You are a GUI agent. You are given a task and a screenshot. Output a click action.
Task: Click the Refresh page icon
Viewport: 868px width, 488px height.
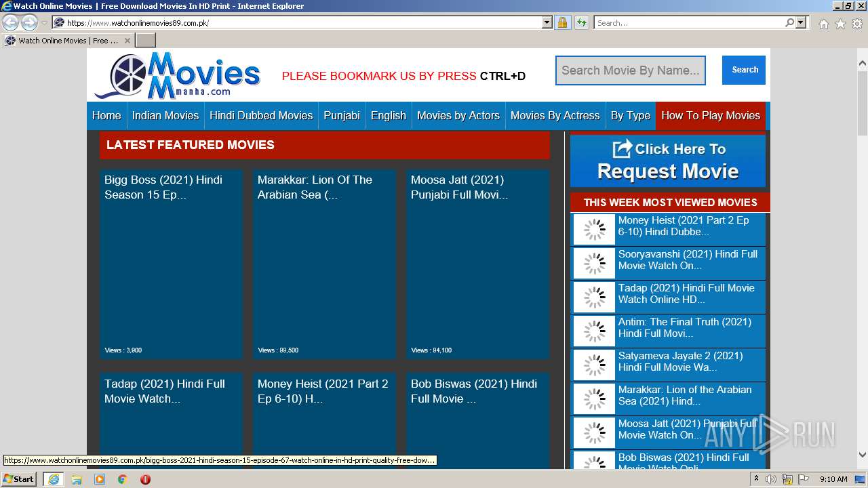(581, 22)
